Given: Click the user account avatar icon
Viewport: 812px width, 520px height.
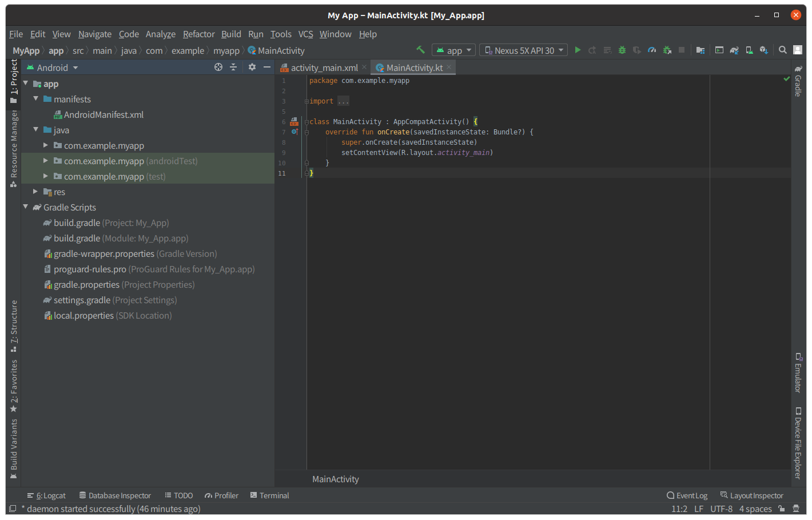Looking at the screenshot, I should pos(798,50).
